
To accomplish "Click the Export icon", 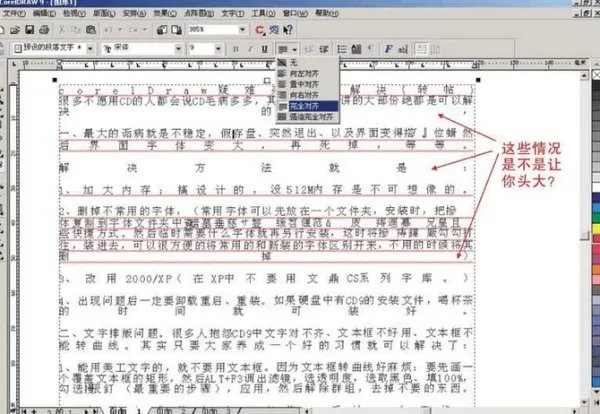I will 176,30.
